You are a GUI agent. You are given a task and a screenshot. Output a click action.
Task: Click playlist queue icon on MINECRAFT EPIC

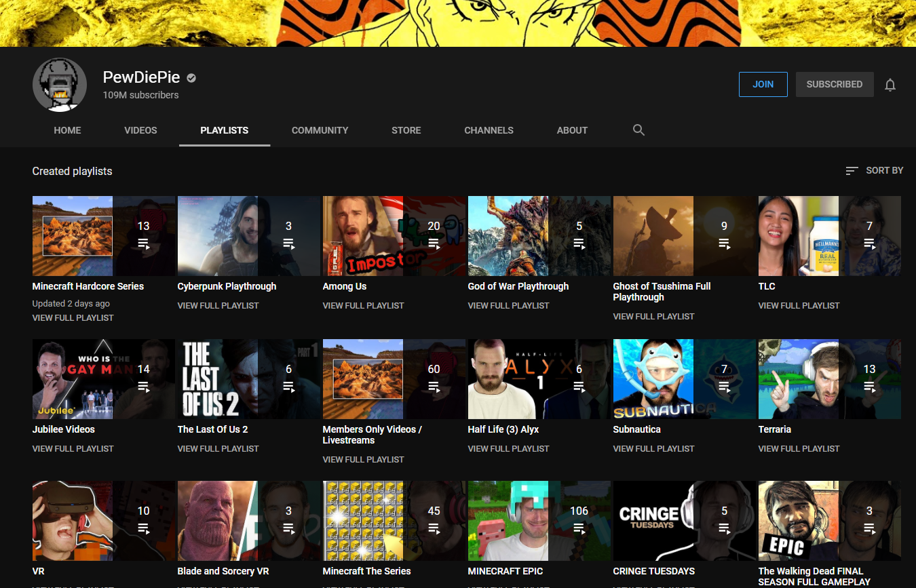point(579,528)
